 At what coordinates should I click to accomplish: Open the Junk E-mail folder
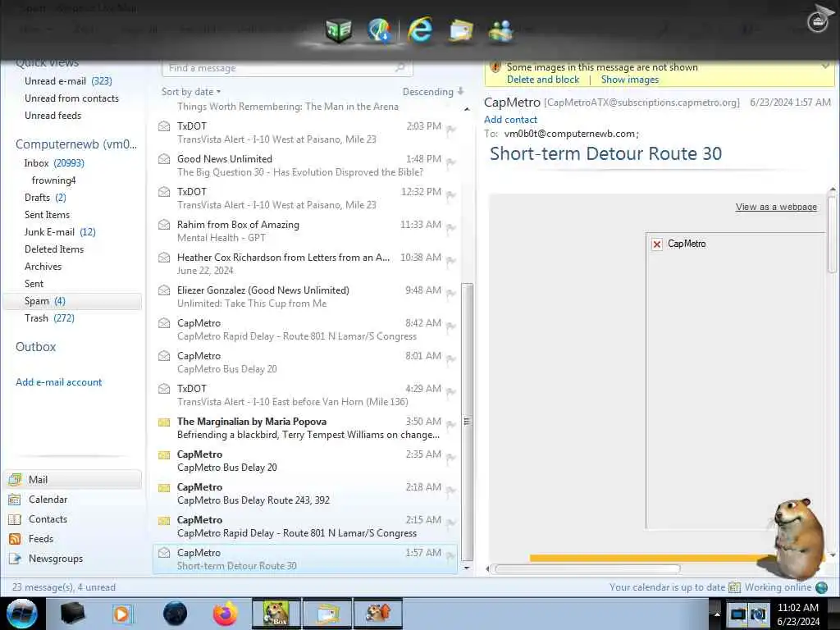(60, 232)
